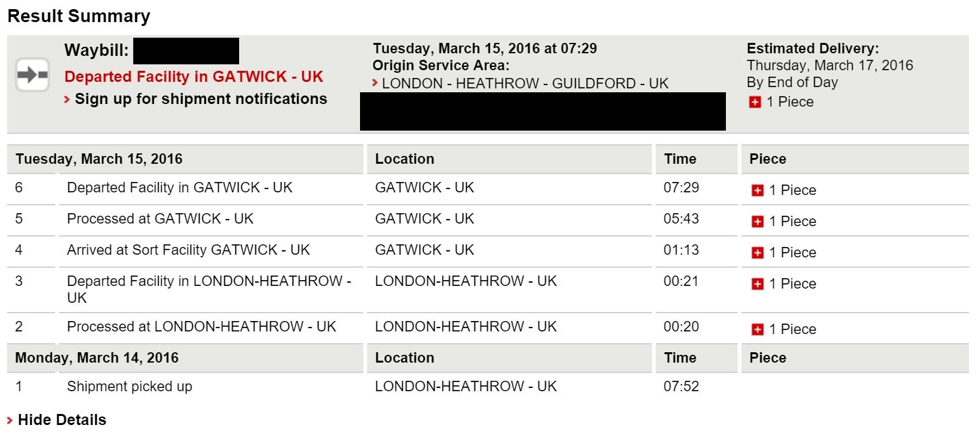Screen dimensions: 980x438
Task: Click the 1 Piece text for row 6
Action: coord(792,190)
